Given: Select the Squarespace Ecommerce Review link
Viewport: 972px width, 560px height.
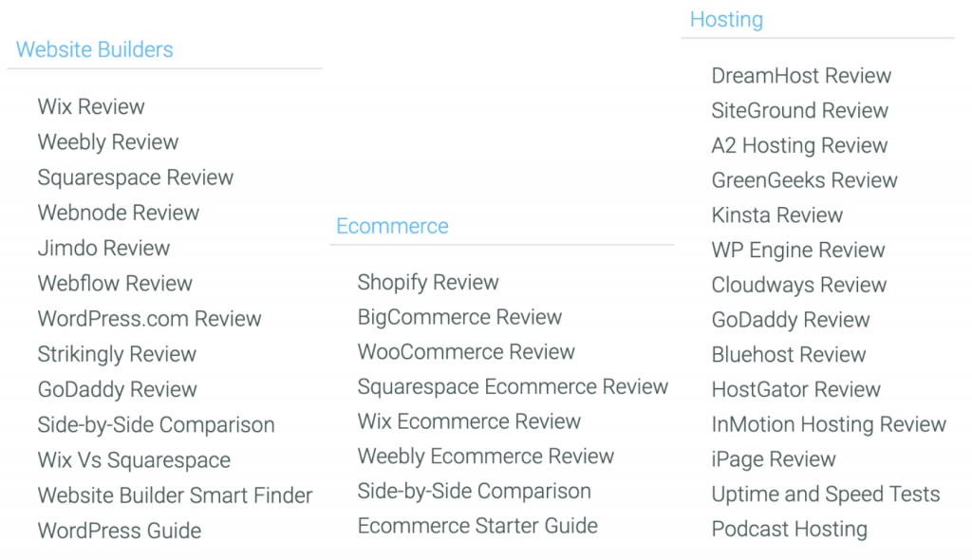Looking at the screenshot, I should (x=513, y=386).
